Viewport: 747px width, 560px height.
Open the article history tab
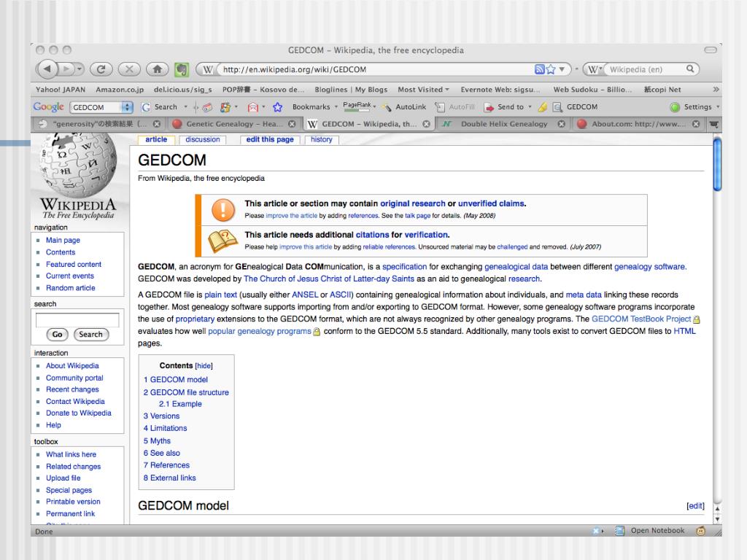[x=322, y=139]
